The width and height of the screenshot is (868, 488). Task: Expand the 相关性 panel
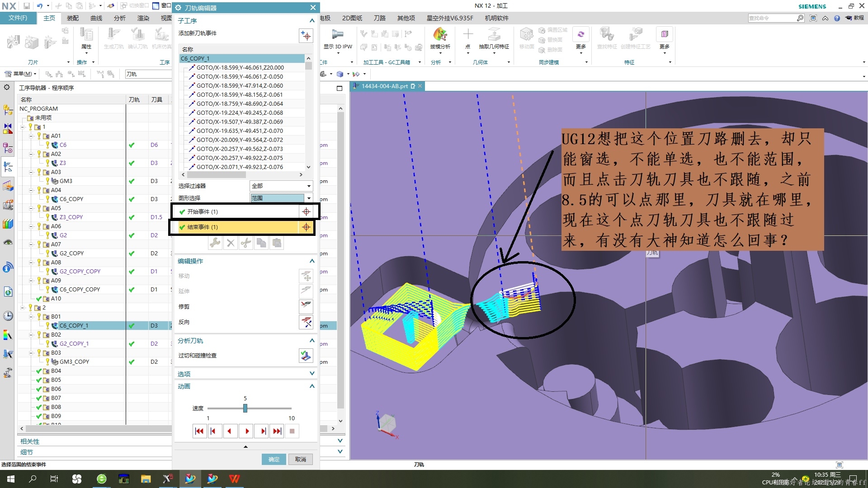tap(340, 441)
